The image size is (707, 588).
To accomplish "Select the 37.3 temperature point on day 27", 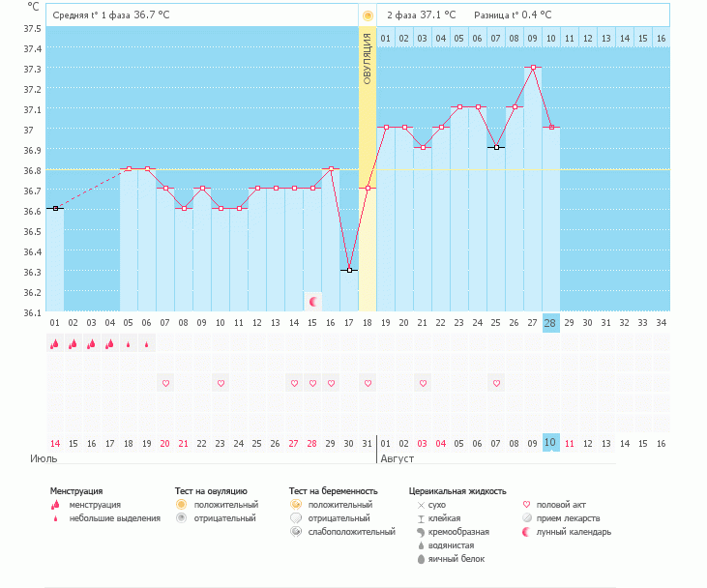I will pyautogui.click(x=533, y=68).
